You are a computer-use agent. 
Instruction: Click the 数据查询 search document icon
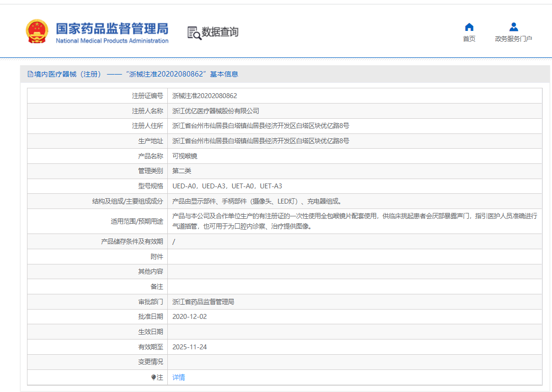(194, 33)
